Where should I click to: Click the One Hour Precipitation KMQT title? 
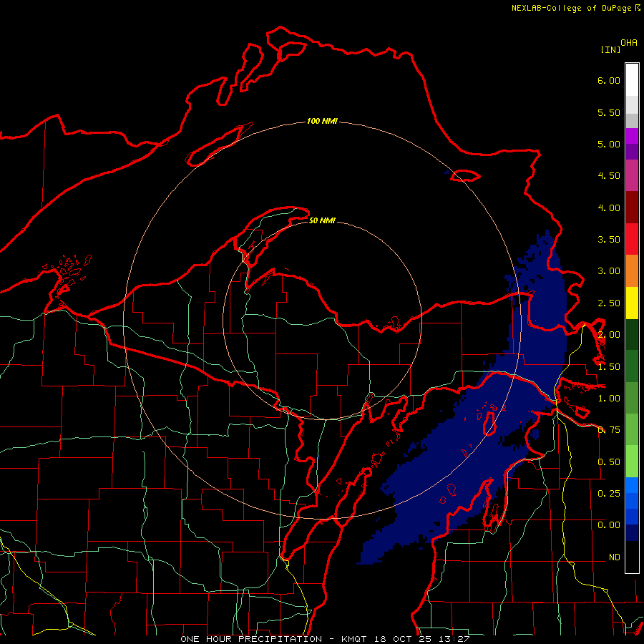(x=324, y=639)
